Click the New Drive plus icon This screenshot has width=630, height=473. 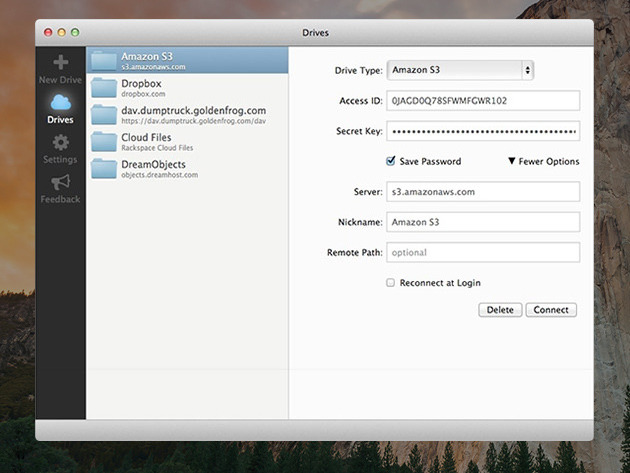pyautogui.click(x=61, y=62)
